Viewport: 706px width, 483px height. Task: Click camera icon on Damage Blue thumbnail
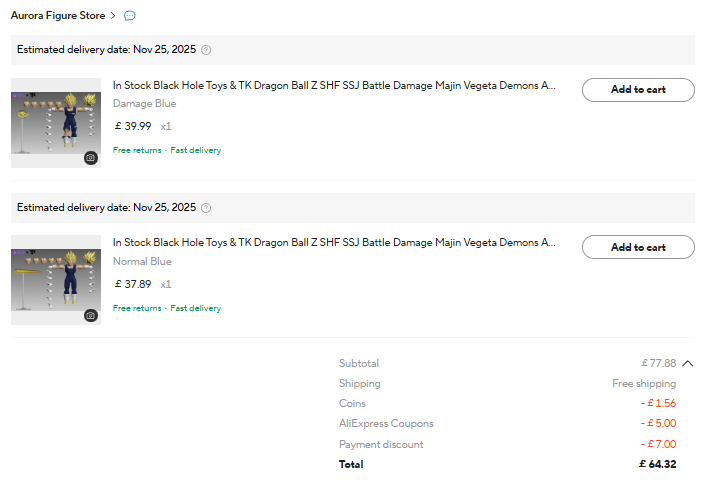point(91,158)
